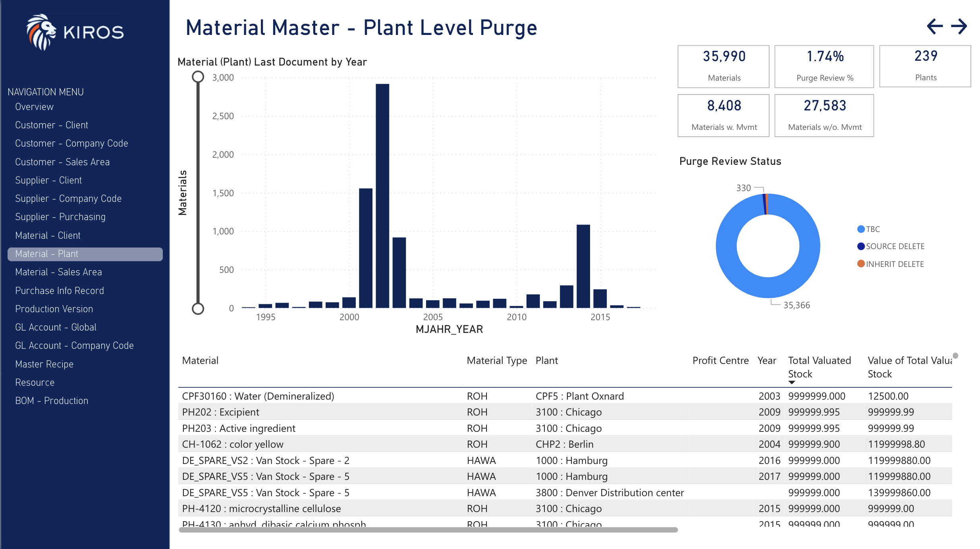Click the CPF5 : Plant Oxnard cell

click(x=579, y=396)
